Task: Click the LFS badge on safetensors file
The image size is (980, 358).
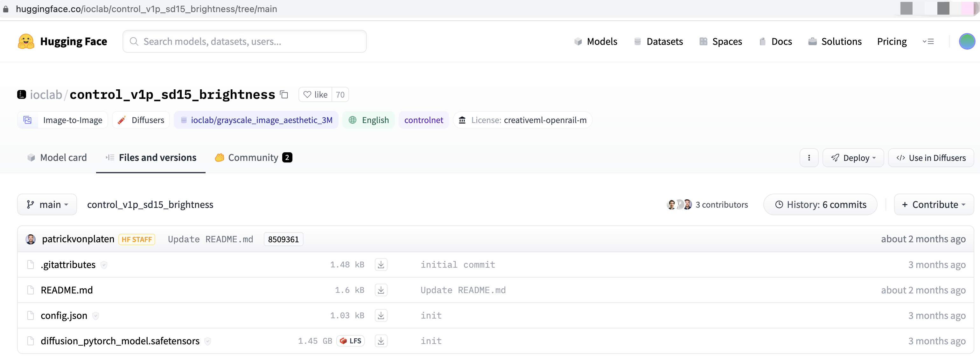Action: [350, 341]
